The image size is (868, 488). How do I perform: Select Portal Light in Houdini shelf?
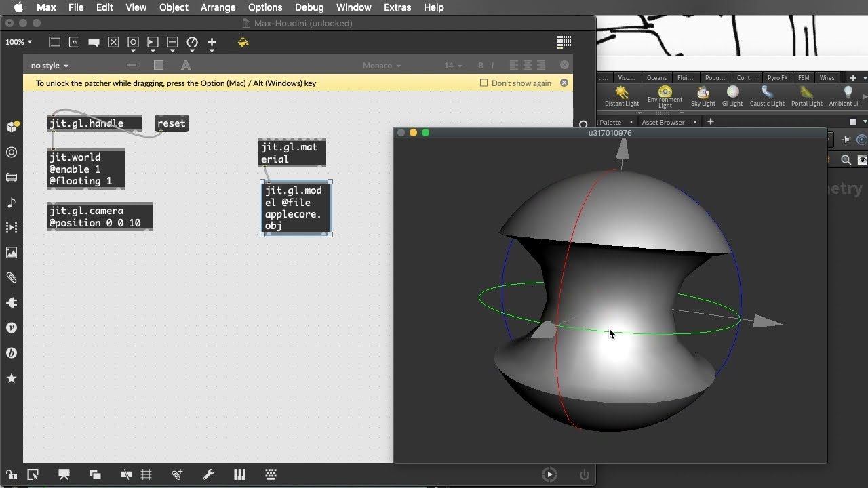(x=807, y=96)
